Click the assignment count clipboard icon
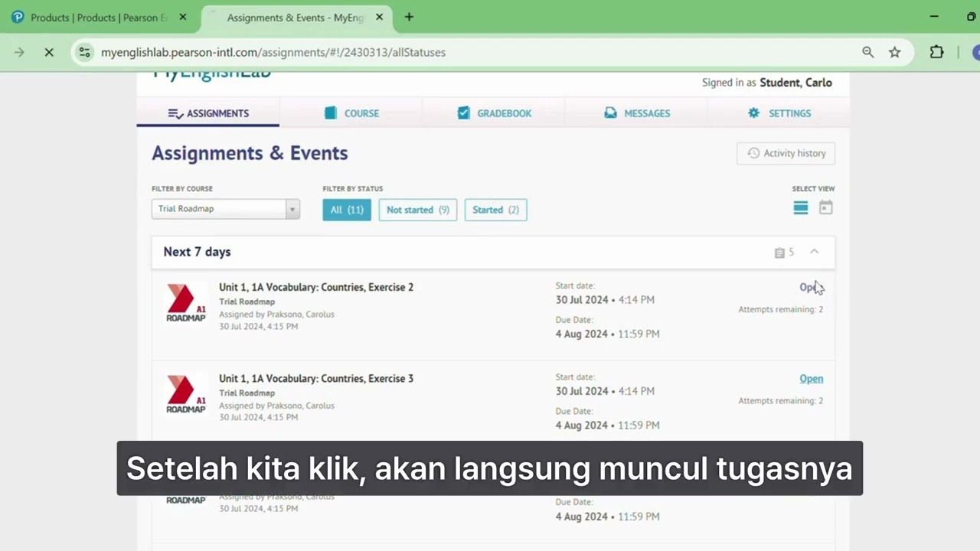 tap(779, 253)
